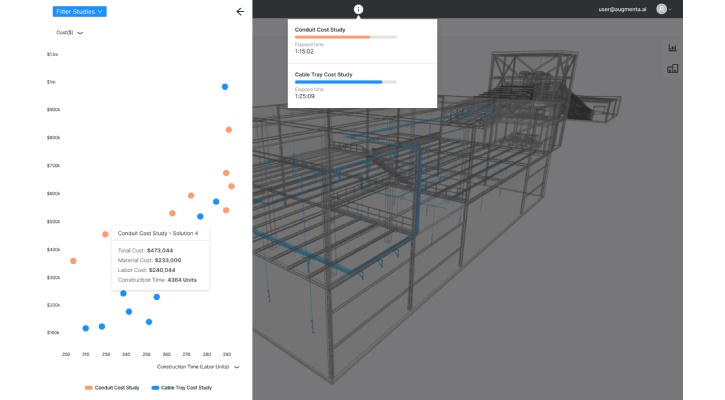
Task: Toggle Cable Tray Cost Study legend series
Action: point(181,387)
